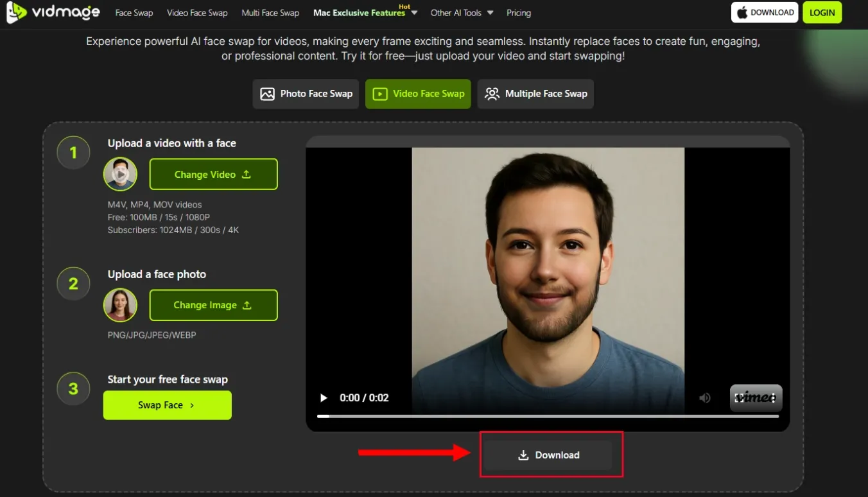Expand Other AI Tools dropdown

(462, 13)
